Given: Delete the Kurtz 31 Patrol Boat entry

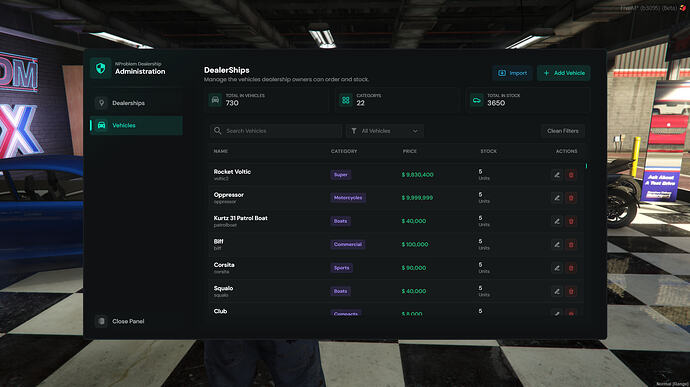Looking at the screenshot, I should point(571,221).
